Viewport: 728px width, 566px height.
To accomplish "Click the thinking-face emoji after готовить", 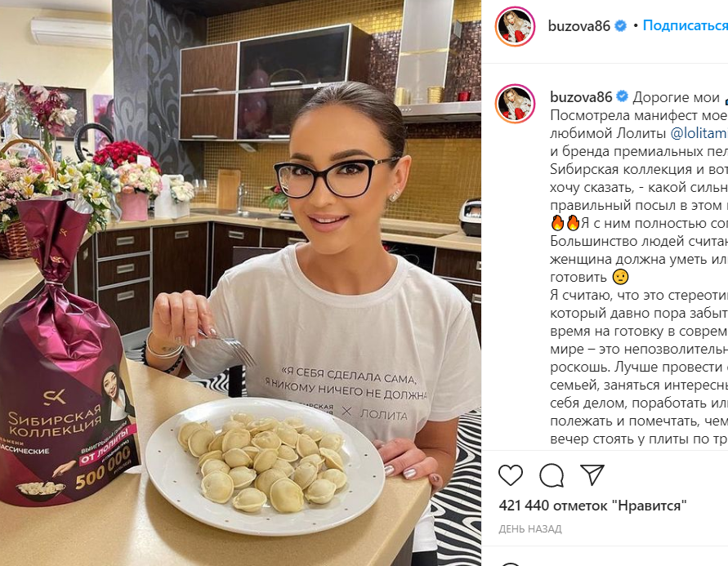I will 621,277.
